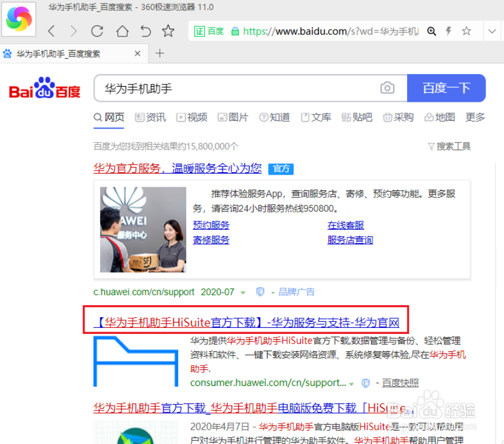Select the 网页 search tab
Viewport: 504px width, 444px height.
[109, 117]
